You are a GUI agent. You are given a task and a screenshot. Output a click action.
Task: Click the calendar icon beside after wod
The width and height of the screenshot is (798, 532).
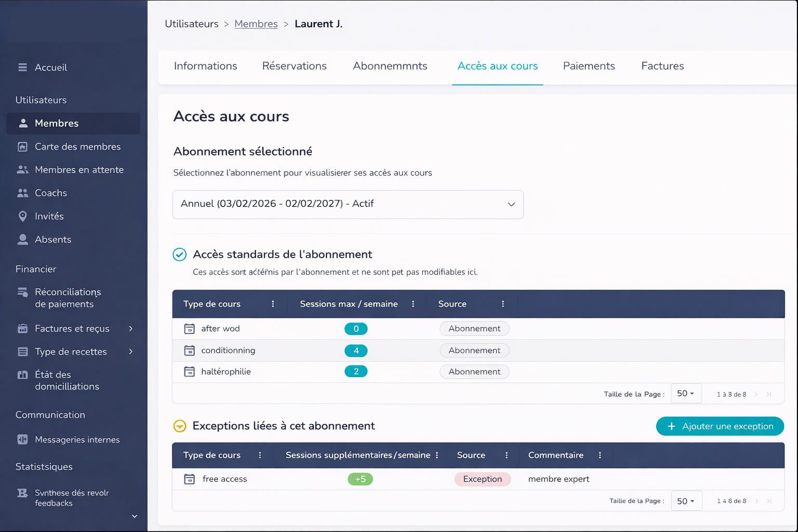click(x=190, y=329)
